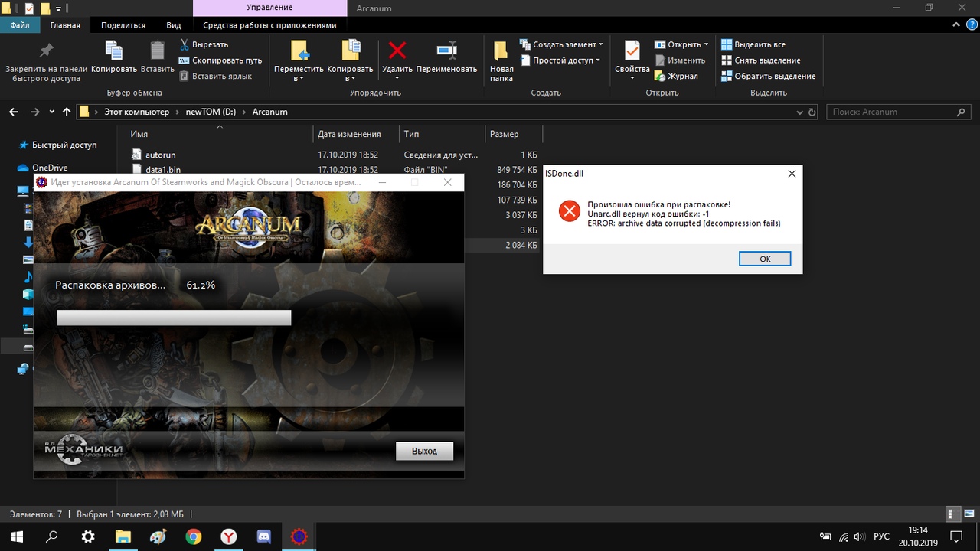This screenshot has height=551, width=980.
Task: Open taskbar search
Action: click(52, 536)
